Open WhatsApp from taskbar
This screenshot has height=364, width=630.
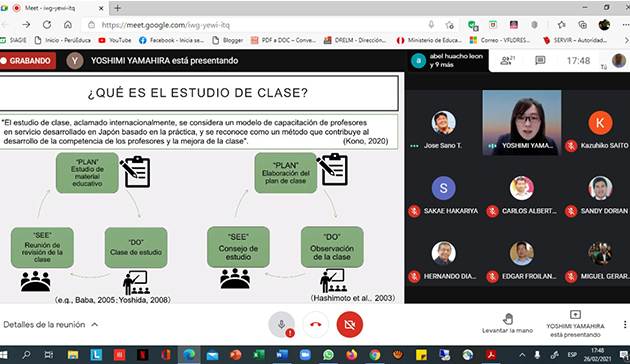pos(328,355)
